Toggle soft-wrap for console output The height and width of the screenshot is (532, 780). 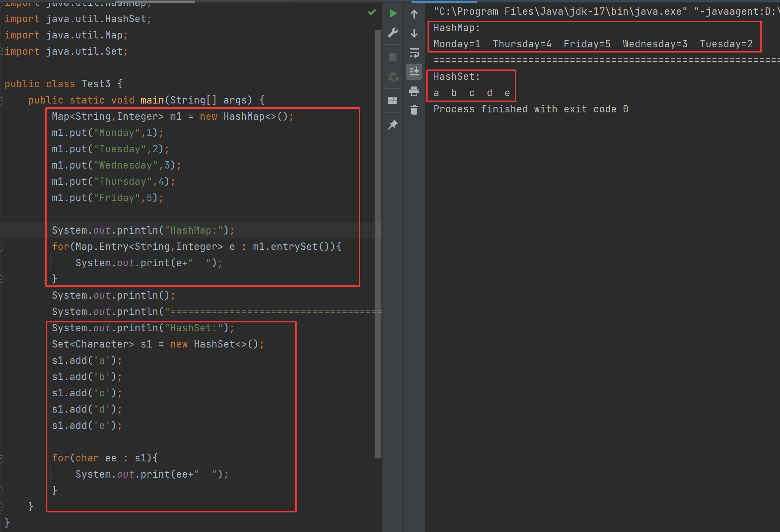pos(414,53)
